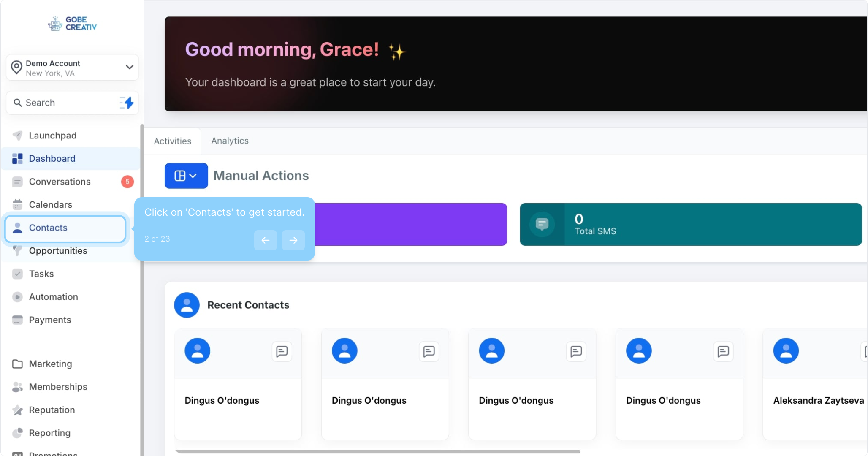The height and width of the screenshot is (456, 868).
Task: Click the Gobe Creativ logo
Action: click(72, 24)
